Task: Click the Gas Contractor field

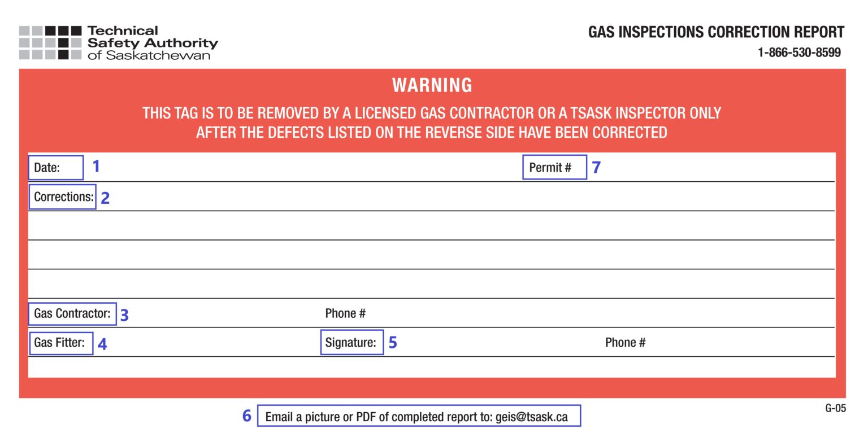Action: click(x=72, y=314)
